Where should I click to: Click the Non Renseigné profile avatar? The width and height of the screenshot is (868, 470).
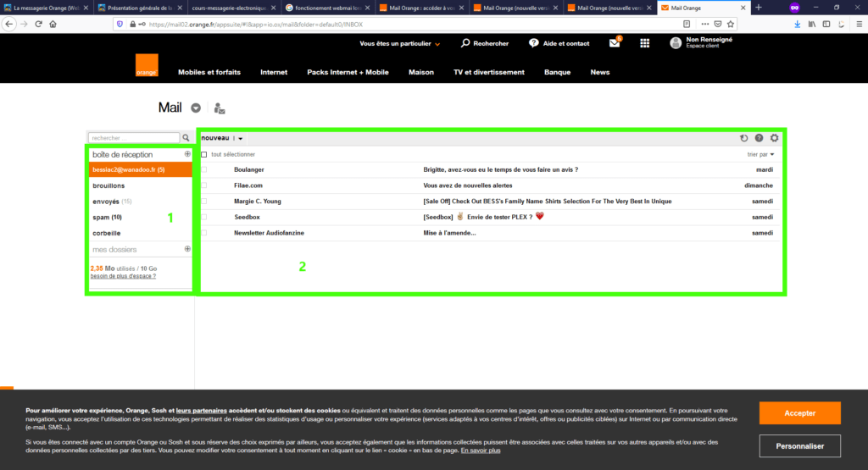tap(676, 43)
